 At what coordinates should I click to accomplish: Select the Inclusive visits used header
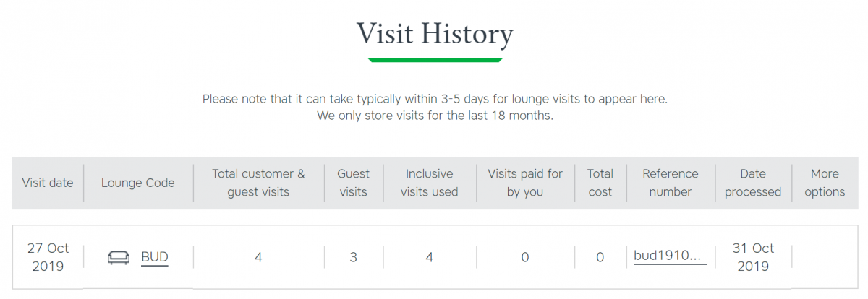coord(429,183)
